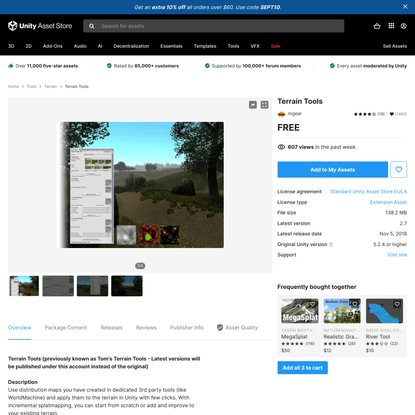Open the MegaSplat asset thumbnail

(x=300, y=311)
